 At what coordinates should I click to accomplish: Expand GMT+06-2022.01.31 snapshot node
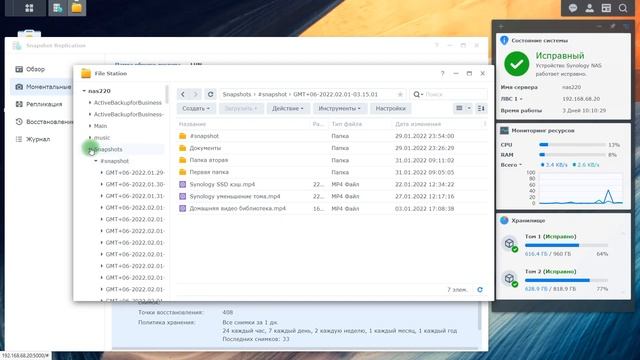102,196
